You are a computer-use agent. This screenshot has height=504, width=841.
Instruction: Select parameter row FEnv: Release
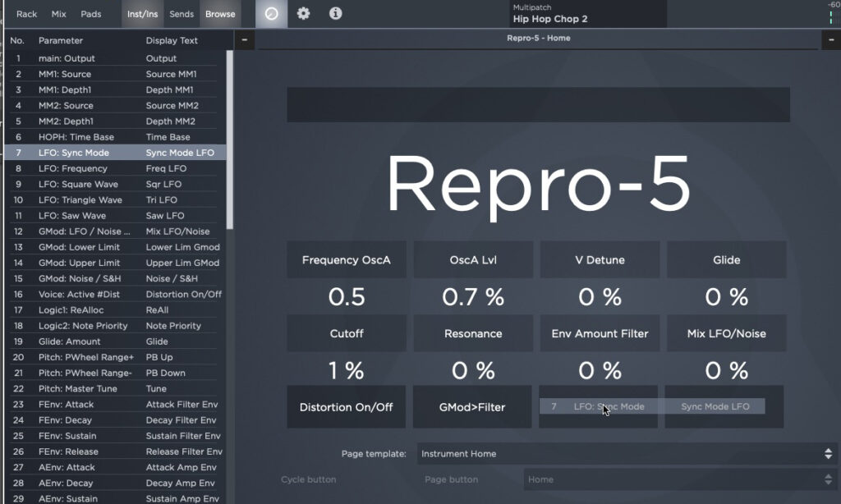pyautogui.click(x=115, y=451)
